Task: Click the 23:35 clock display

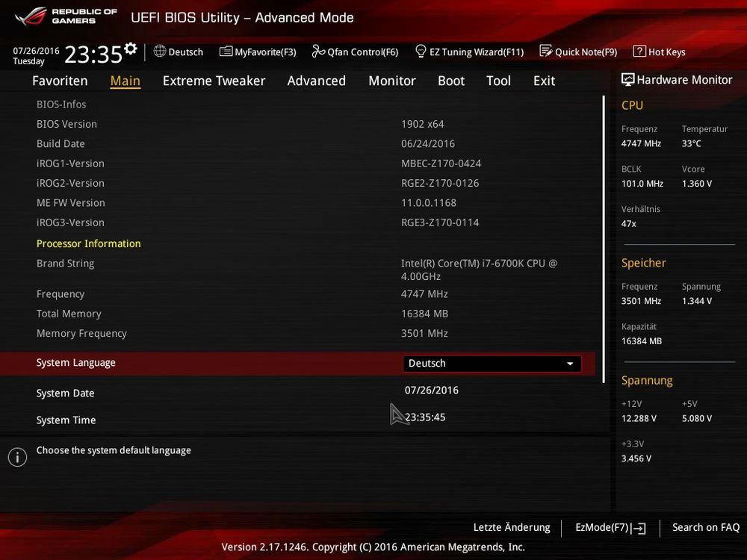Action: pyautogui.click(x=93, y=55)
